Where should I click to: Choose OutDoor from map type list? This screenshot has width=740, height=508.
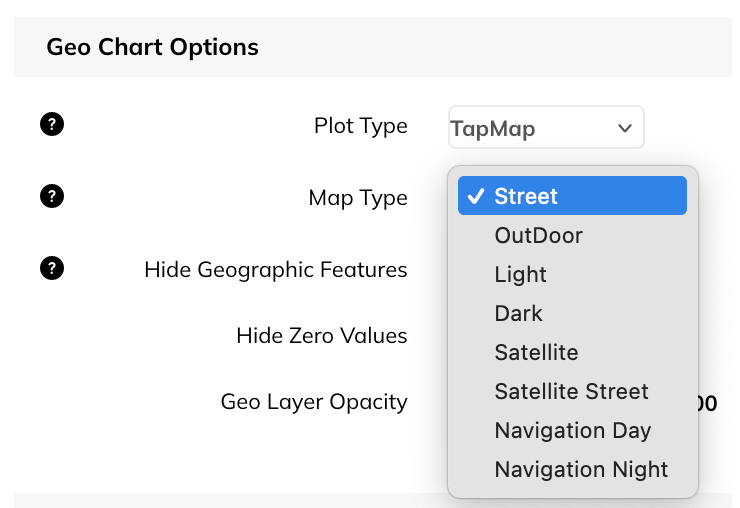coord(572,235)
